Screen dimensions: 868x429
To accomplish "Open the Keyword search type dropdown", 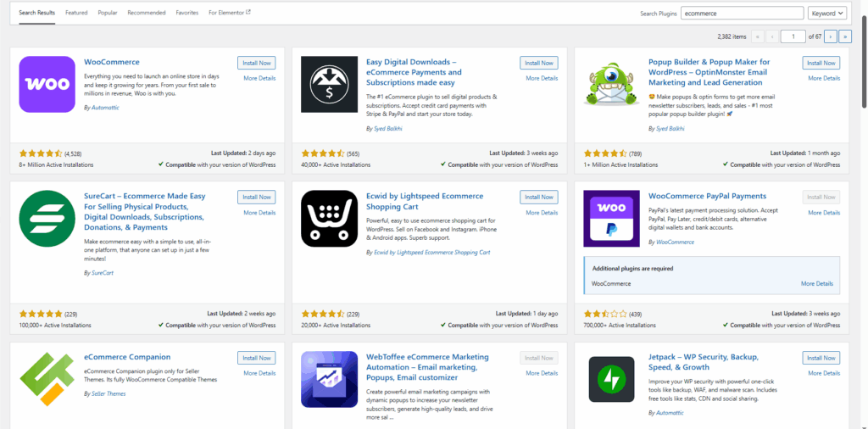I will point(827,13).
